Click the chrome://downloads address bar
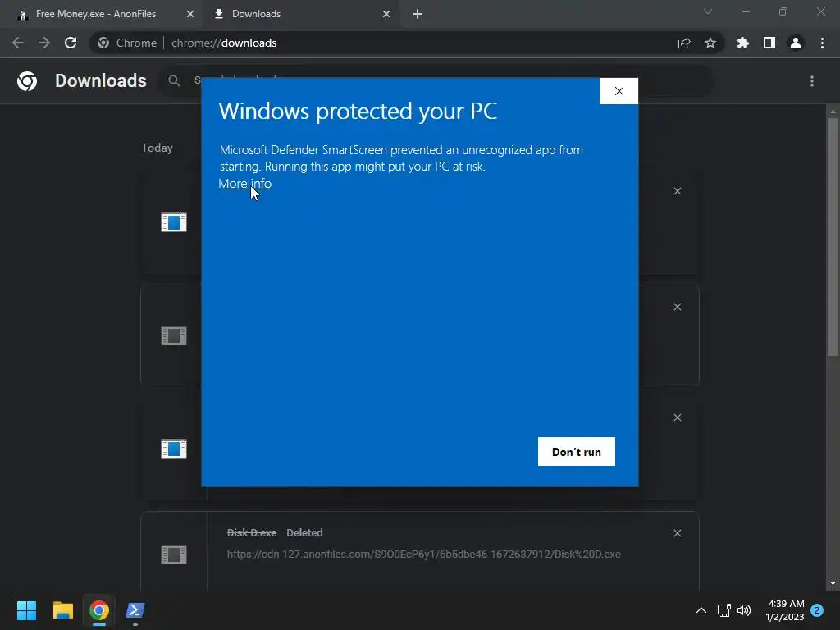Viewport: 840px width, 630px height. pyautogui.click(x=407, y=43)
